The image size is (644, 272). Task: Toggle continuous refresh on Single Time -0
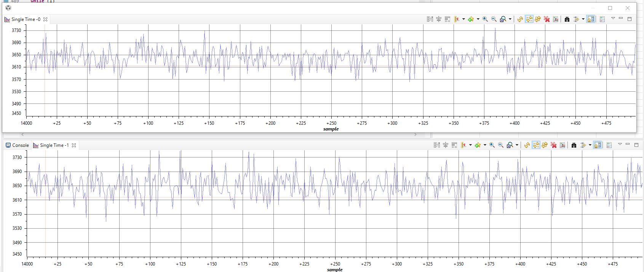coord(529,19)
